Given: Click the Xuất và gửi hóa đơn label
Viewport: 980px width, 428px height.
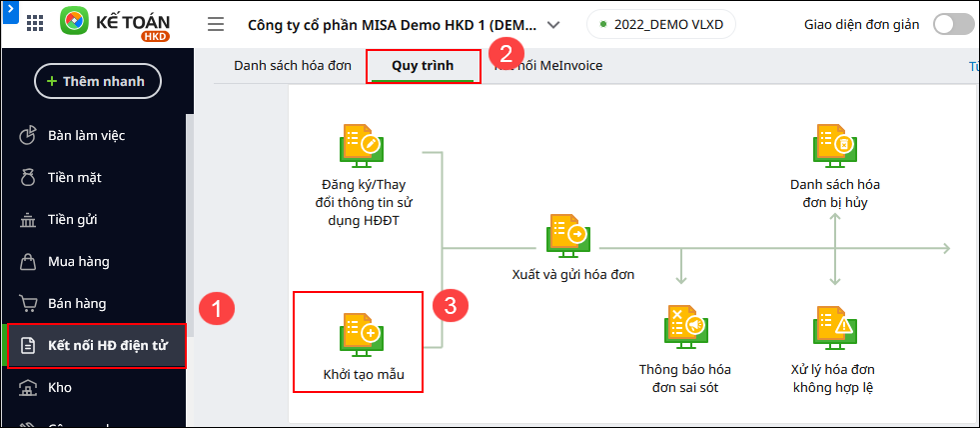Looking at the screenshot, I should tap(573, 274).
